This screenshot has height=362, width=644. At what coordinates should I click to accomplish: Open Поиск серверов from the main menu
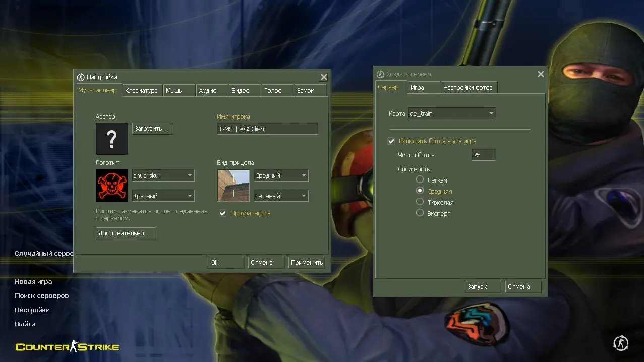(x=42, y=296)
